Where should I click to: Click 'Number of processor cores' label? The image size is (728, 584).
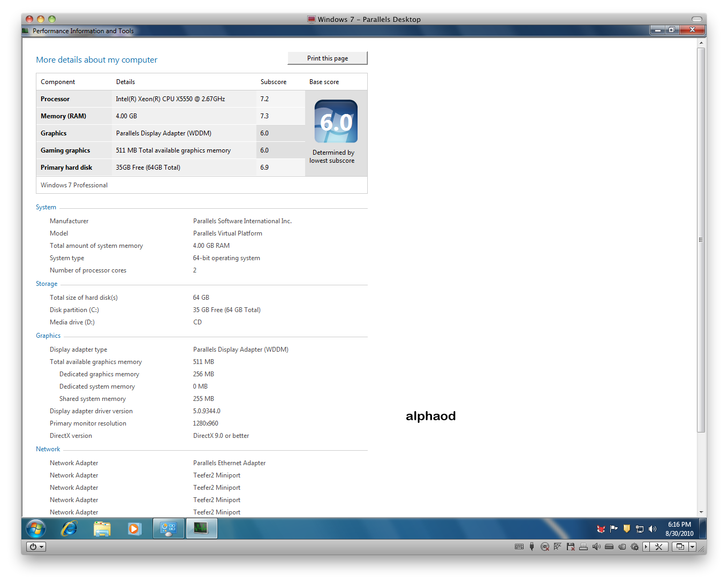coord(88,270)
